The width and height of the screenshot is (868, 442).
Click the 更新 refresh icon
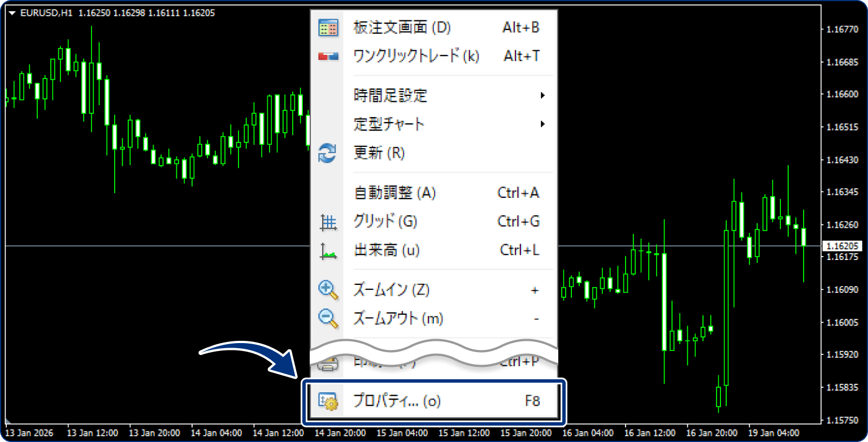point(328,153)
